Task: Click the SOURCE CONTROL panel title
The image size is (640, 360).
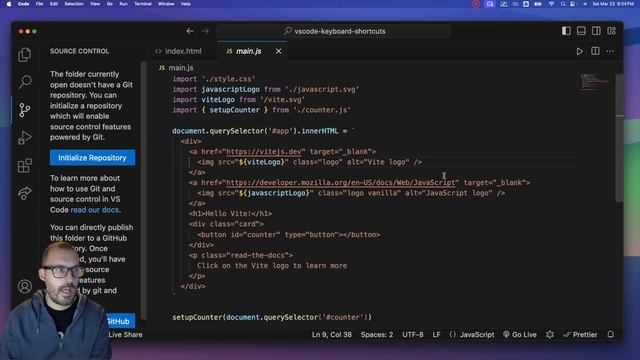Action: pos(80,51)
